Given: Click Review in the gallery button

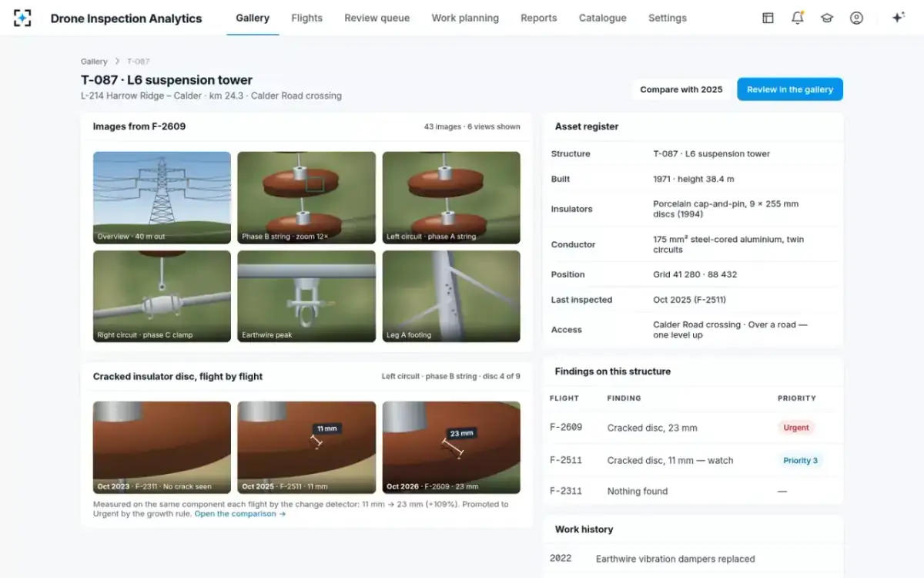Looking at the screenshot, I should (x=790, y=89).
